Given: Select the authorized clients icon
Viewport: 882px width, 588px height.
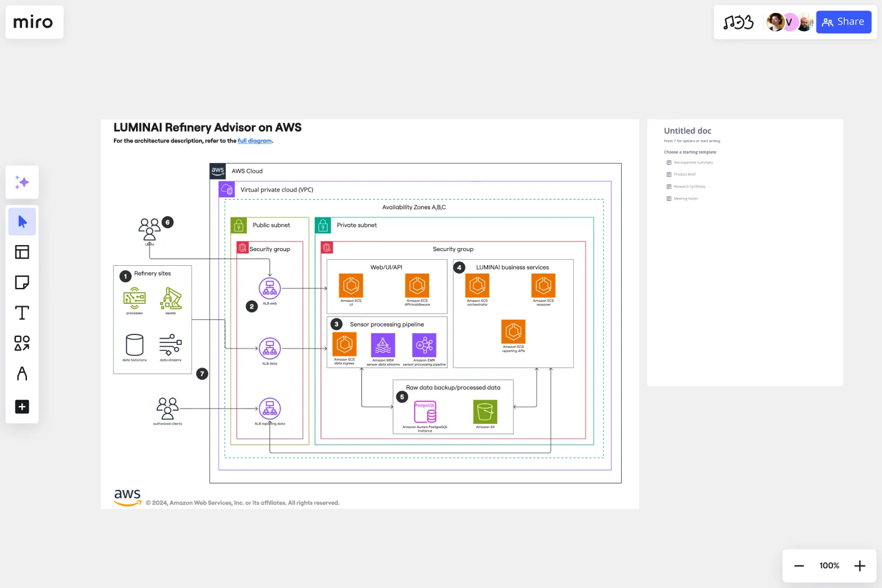Looking at the screenshot, I should coord(168,408).
